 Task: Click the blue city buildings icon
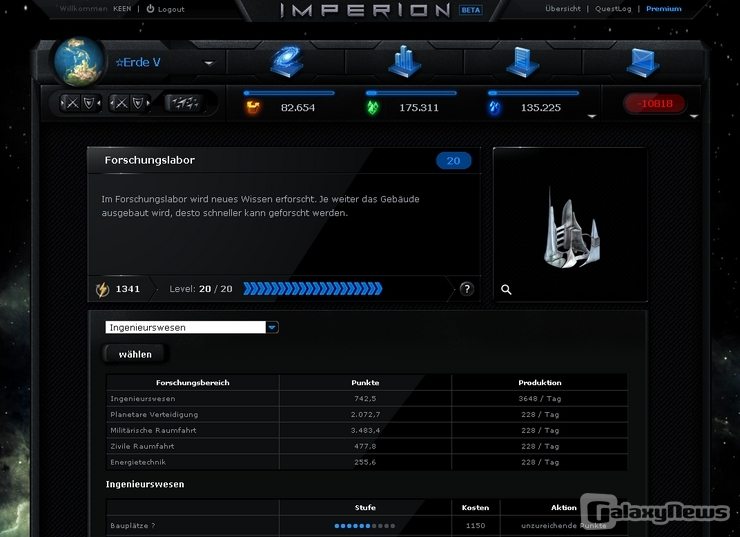pyautogui.click(x=405, y=62)
